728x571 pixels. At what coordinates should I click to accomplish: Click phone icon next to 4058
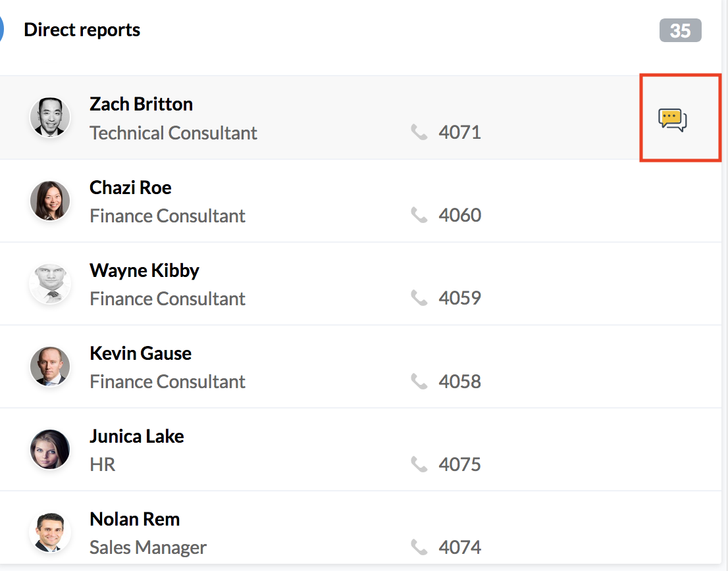(419, 382)
